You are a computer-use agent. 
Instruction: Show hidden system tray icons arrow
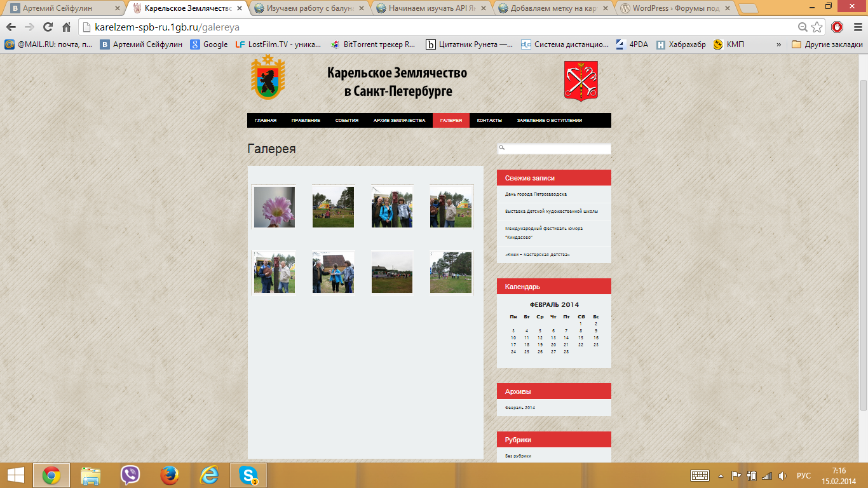[x=721, y=475]
